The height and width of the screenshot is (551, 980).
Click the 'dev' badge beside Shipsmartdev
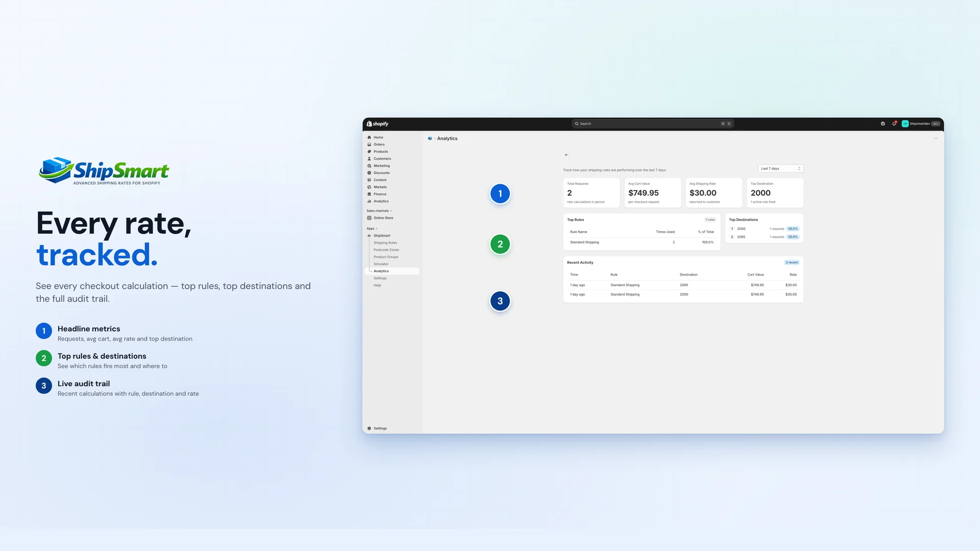936,124
